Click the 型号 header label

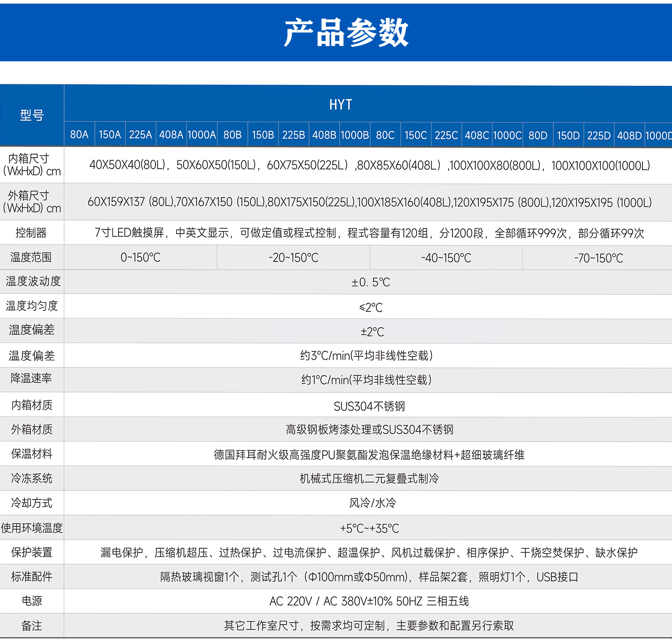pos(32,115)
